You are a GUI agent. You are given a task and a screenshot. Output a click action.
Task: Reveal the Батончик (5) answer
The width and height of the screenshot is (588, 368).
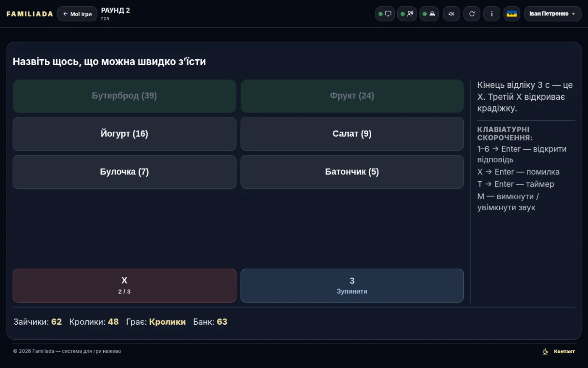[x=352, y=172]
